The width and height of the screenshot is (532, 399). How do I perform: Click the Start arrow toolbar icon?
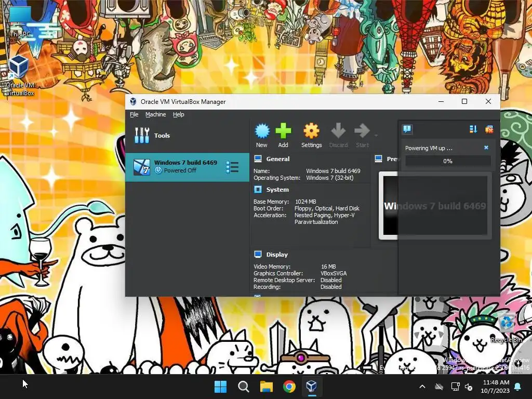362,131
